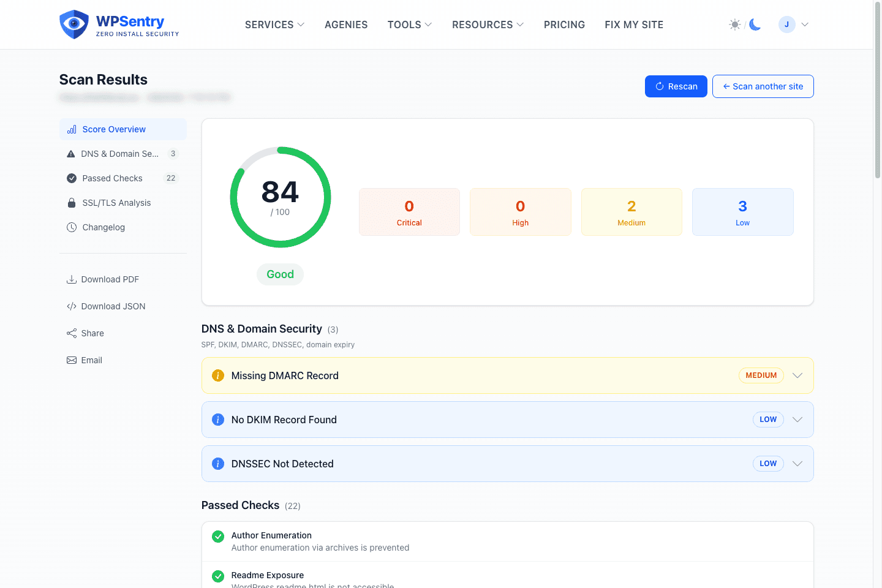Open the Resources dropdown menu
The height and width of the screenshot is (588, 882).
(x=488, y=24)
